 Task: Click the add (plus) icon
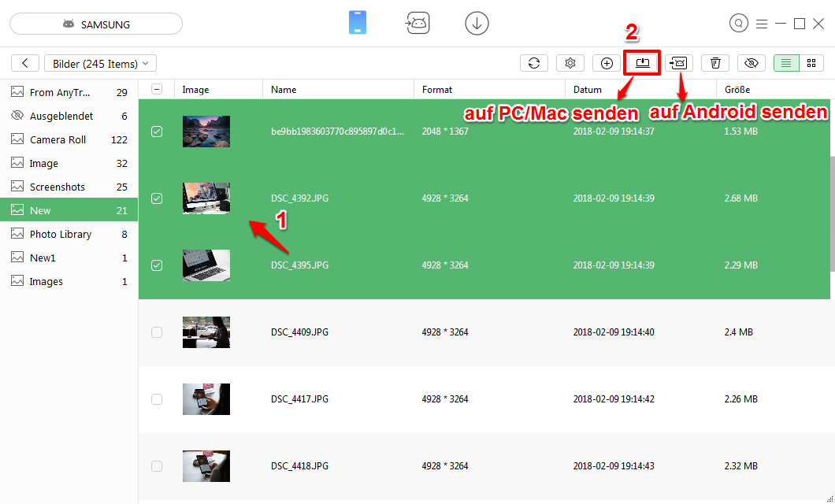coord(607,64)
